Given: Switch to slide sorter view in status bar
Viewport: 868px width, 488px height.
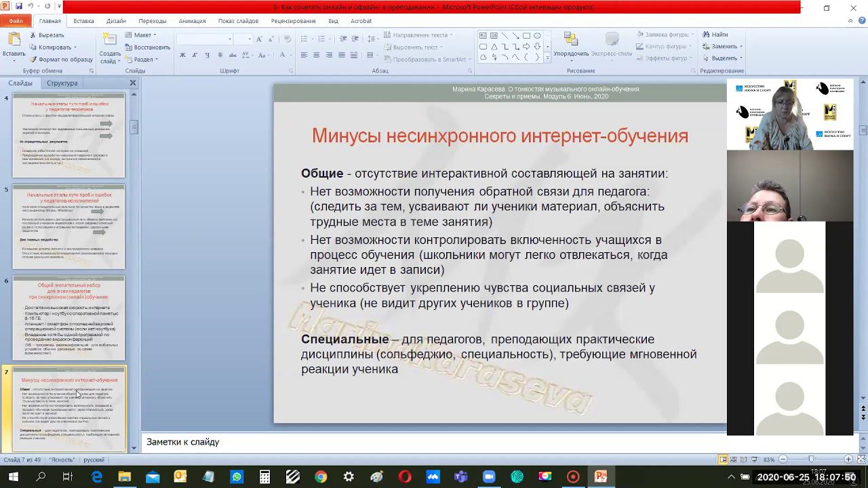Looking at the screenshot, I should point(734,460).
